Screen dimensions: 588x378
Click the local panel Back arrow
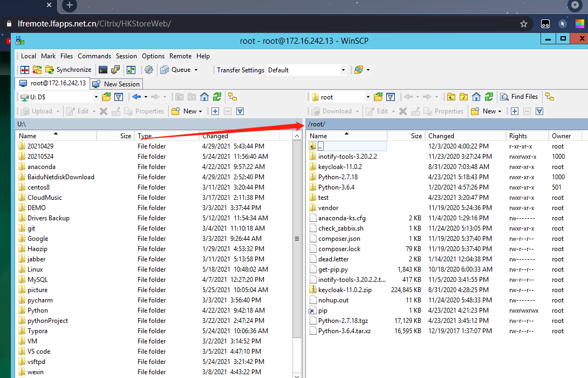click(x=136, y=97)
